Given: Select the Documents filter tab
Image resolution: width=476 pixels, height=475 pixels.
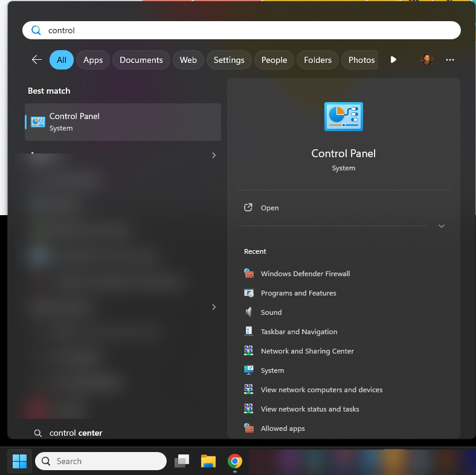Looking at the screenshot, I should pos(141,60).
